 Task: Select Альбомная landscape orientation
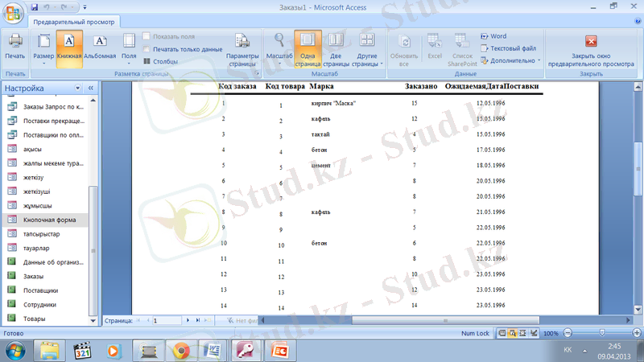[100, 47]
